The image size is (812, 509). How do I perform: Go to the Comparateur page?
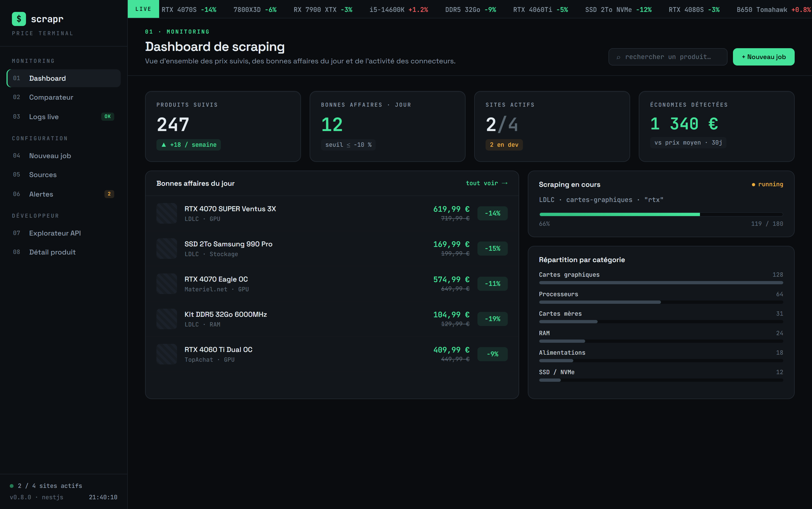[64, 97]
